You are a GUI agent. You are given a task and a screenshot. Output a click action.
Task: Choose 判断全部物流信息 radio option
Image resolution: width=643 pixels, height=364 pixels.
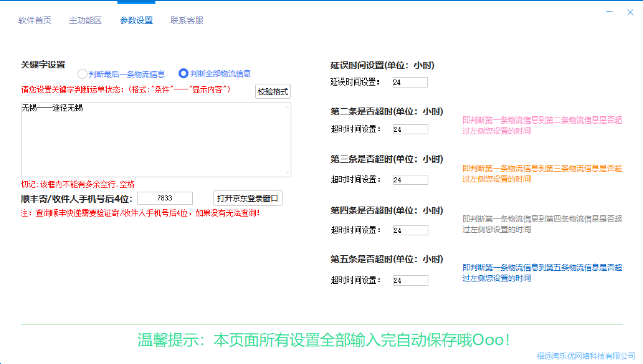tap(184, 74)
